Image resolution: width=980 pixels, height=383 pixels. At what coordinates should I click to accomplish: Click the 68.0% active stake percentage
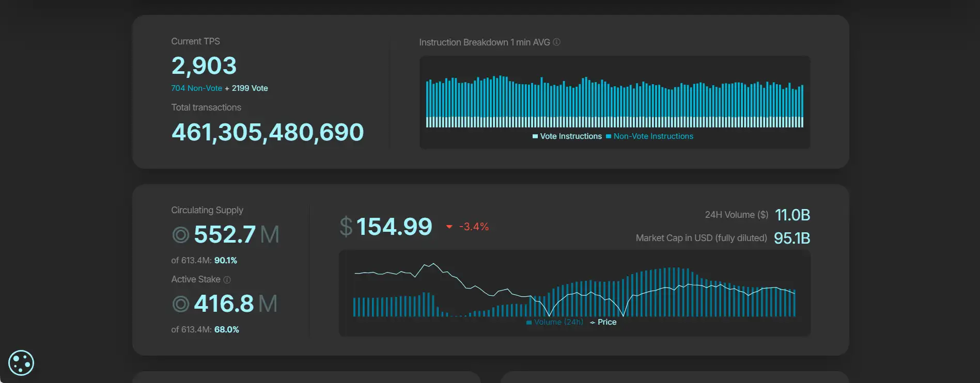[x=226, y=330]
